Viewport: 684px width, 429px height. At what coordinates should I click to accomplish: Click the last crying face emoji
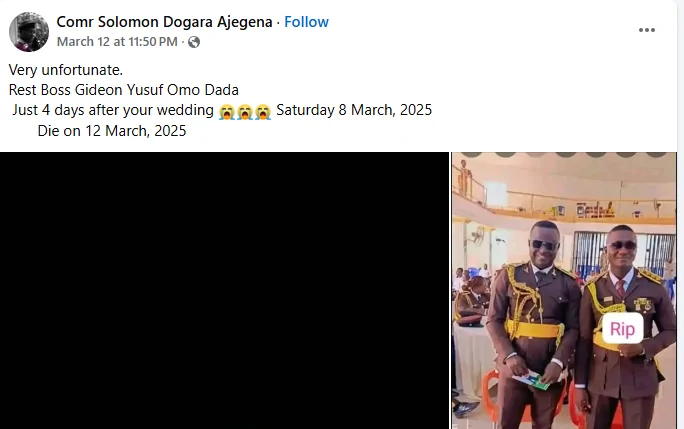[x=263, y=112]
